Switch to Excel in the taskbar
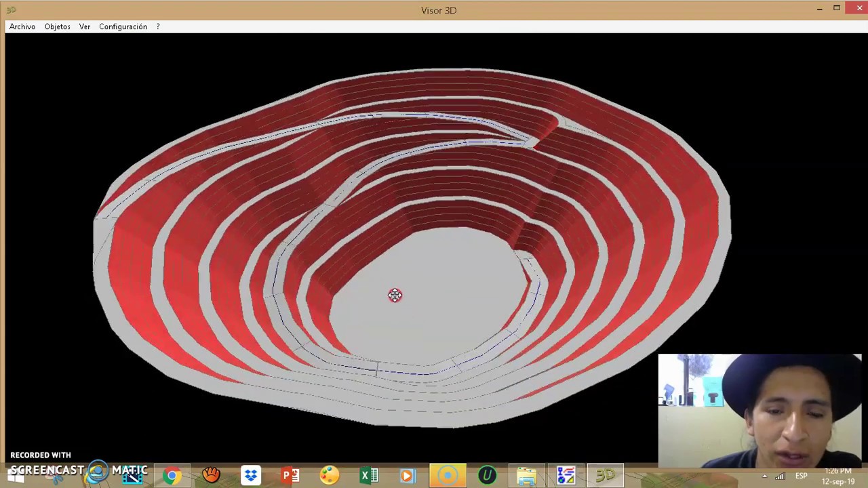 [x=369, y=476]
